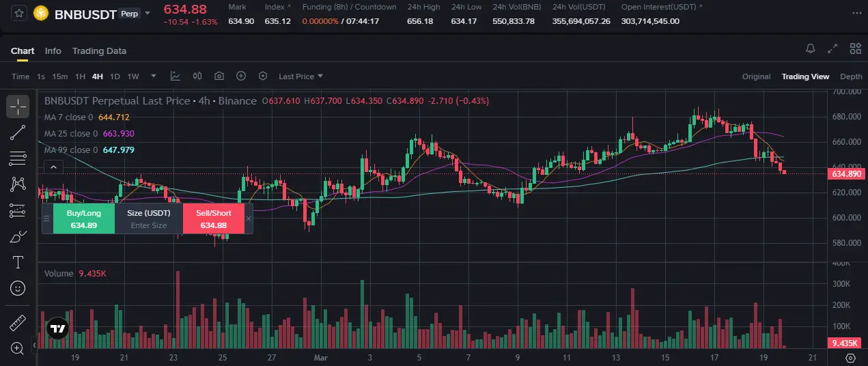868x366 pixels.
Task: Open the Trading Data tab
Action: pyautogui.click(x=99, y=51)
